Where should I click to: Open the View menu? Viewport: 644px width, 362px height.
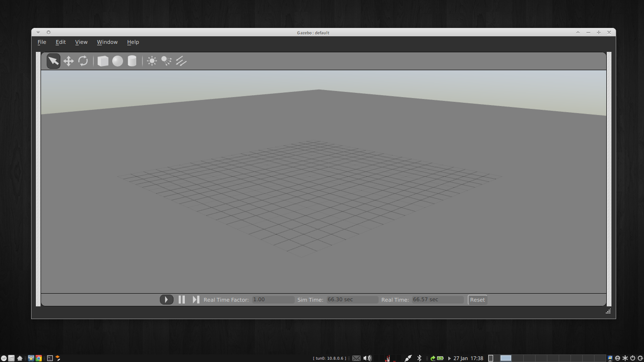pyautogui.click(x=81, y=42)
